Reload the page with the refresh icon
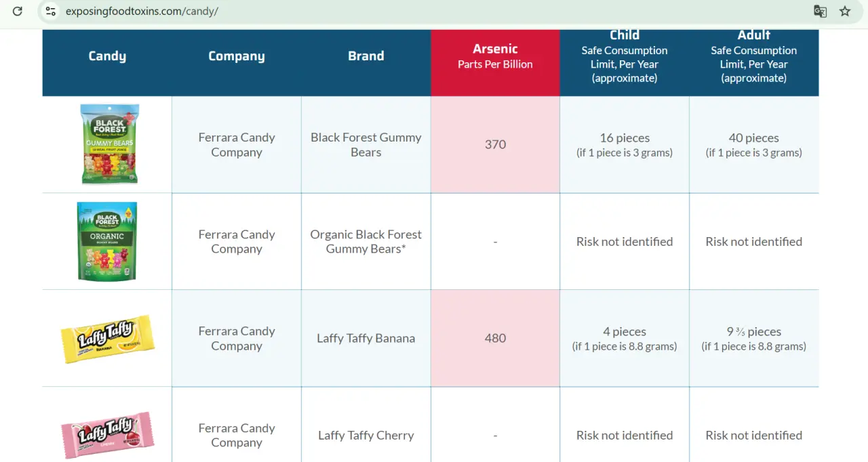 pyautogui.click(x=18, y=12)
